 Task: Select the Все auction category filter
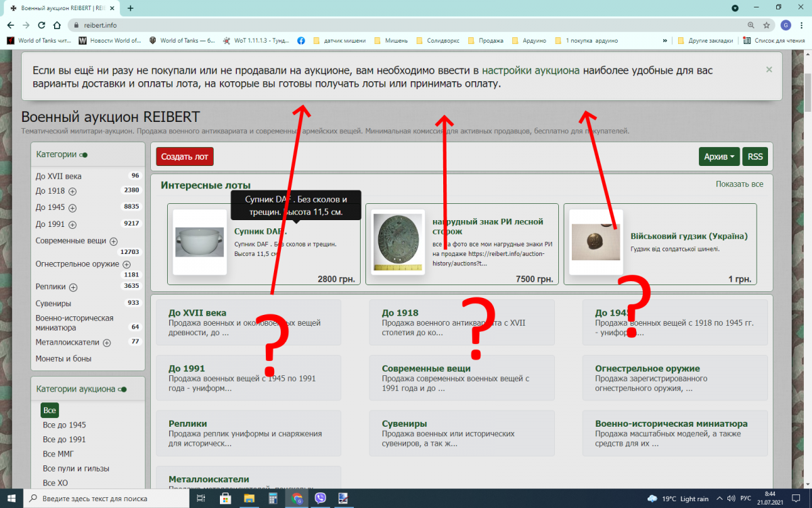pos(49,410)
